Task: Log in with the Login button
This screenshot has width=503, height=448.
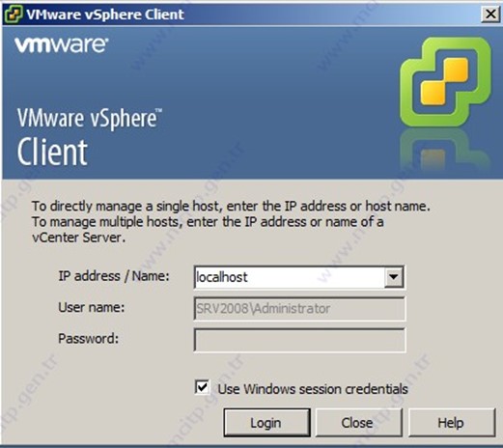Action: coord(266,422)
